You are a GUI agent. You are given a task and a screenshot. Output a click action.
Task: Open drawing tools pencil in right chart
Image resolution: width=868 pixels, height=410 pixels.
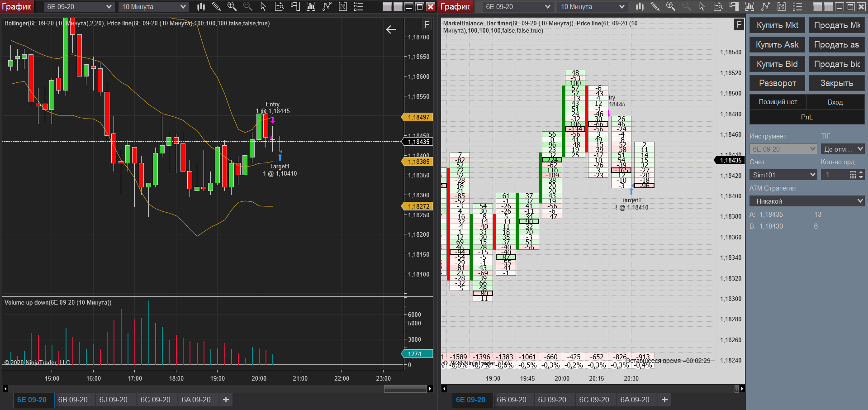click(x=655, y=6)
